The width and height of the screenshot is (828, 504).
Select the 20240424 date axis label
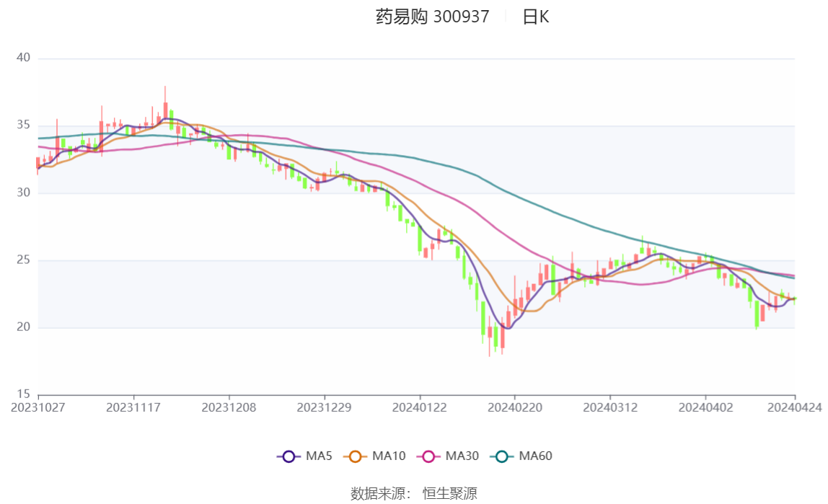point(795,408)
